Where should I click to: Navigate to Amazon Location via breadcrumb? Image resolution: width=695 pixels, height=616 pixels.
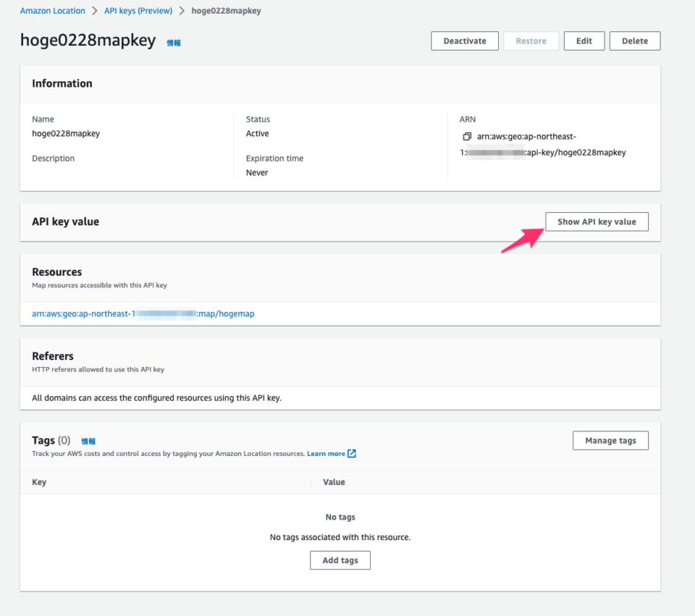point(52,10)
